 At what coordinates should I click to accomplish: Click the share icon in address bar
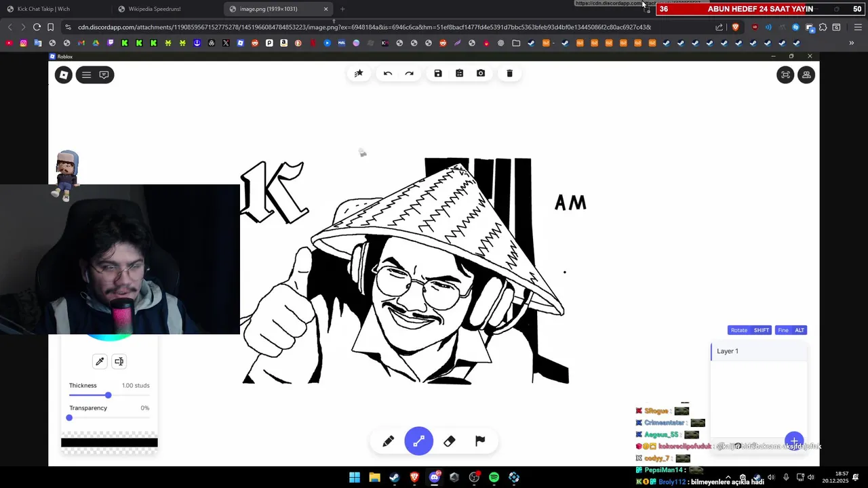719,27
